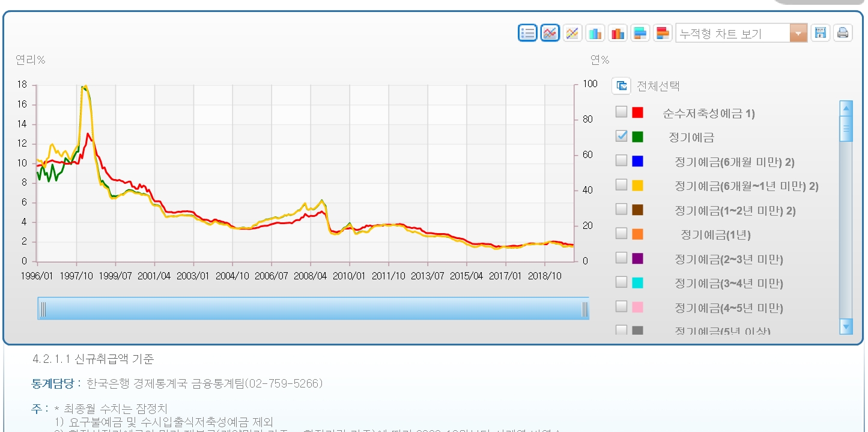
Task: Click the 누적형 차트 보기 combo box field
Action: (732, 34)
